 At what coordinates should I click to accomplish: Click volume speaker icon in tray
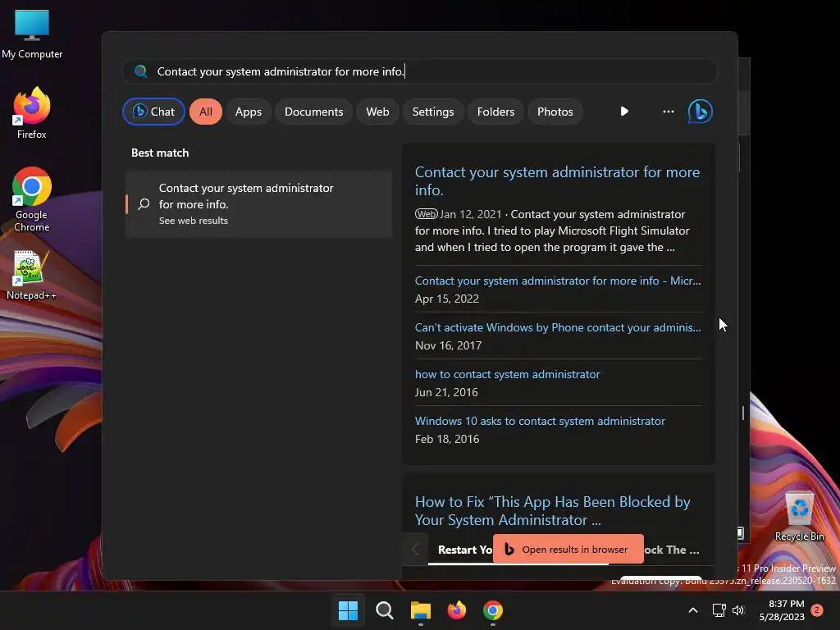(x=738, y=610)
